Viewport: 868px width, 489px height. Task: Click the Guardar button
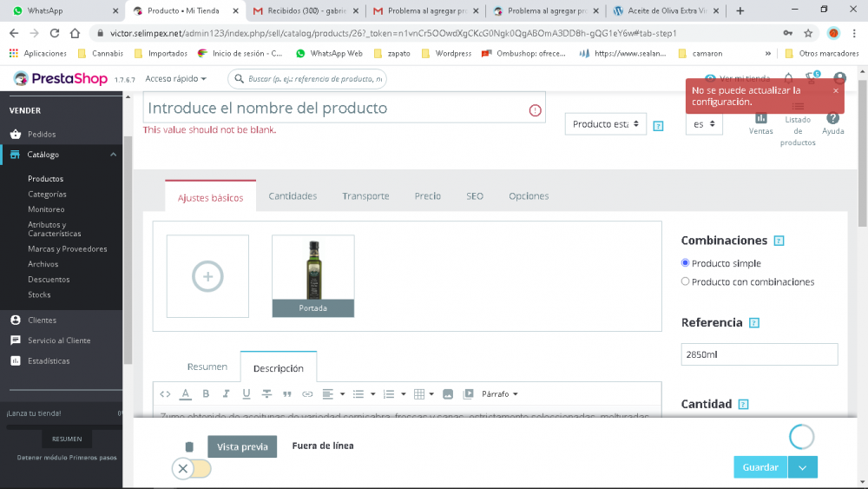pyautogui.click(x=760, y=467)
